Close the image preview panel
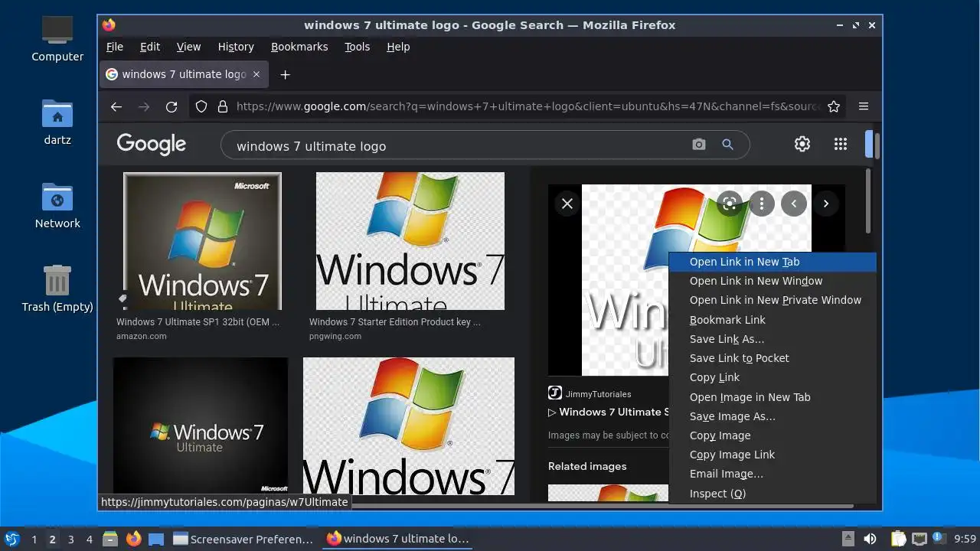This screenshot has height=551, width=980. click(567, 204)
